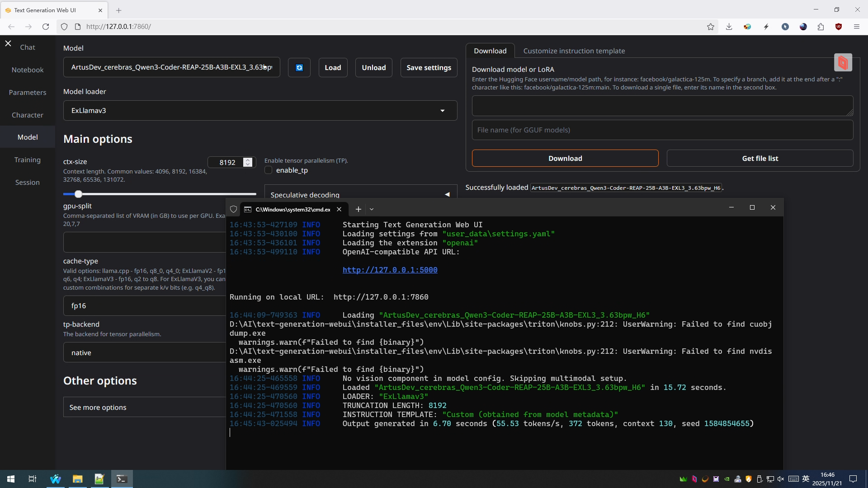Enable the enable_tp checkbox
The height and width of the screenshot is (488, 868).
click(x=269, y=170)
